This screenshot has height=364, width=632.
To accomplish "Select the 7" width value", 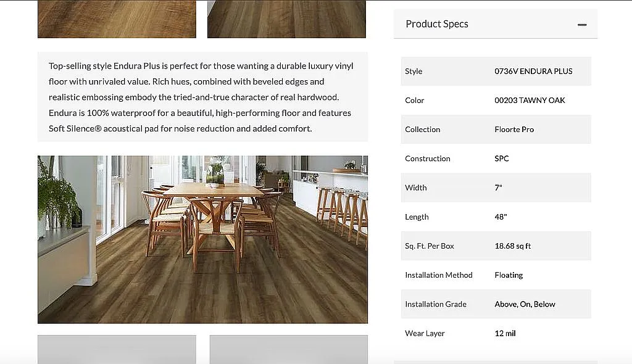I will coord(499,188).
